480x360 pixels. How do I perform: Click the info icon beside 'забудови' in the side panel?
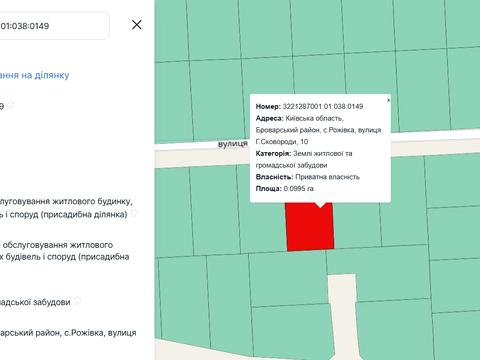tap(77, 300)
